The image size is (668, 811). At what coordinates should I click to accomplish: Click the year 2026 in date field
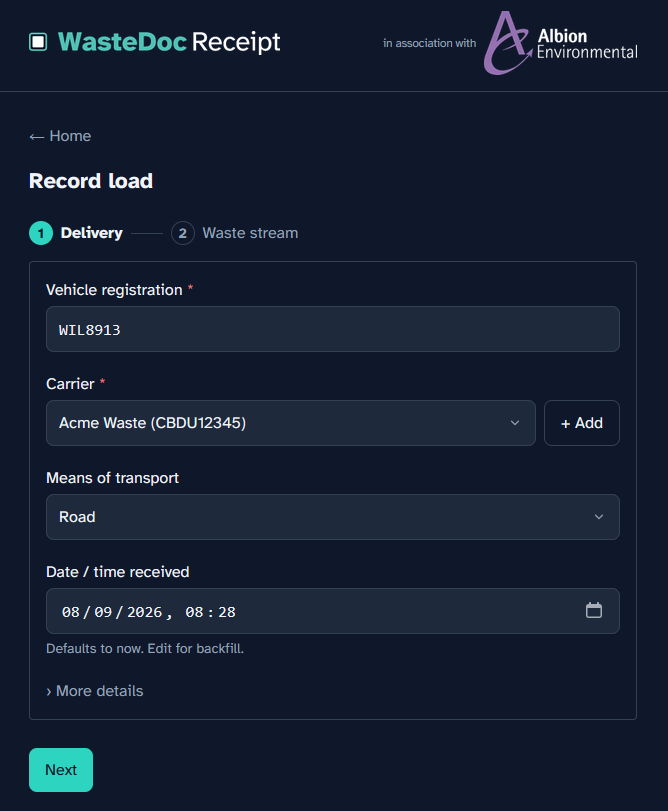[144, 612]
